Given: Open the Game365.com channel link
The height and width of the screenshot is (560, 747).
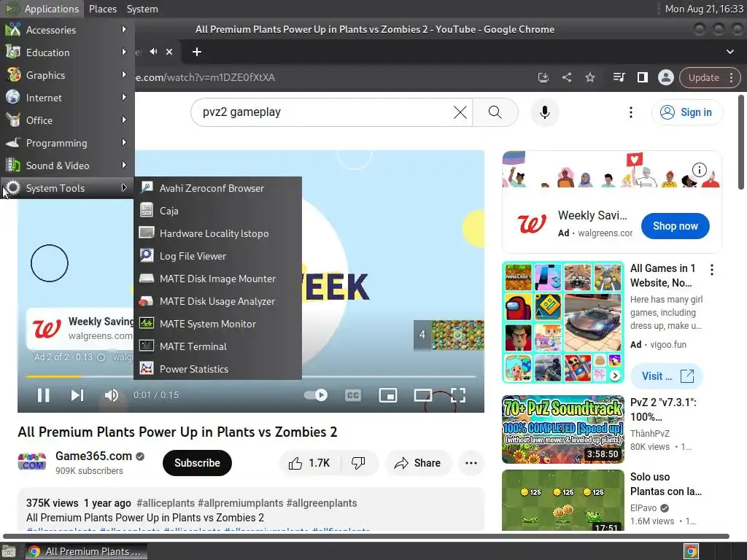Looking at the screenshot, I should [93, 456].
